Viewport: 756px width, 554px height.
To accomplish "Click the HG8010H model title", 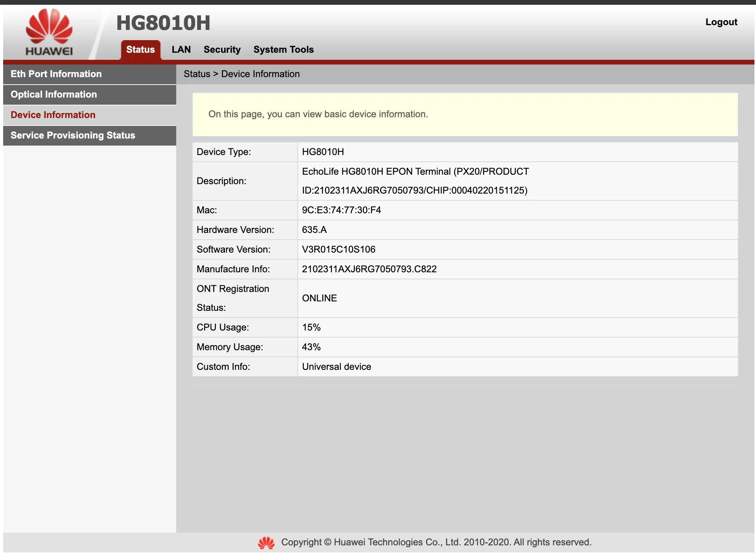I will point(163,23).
